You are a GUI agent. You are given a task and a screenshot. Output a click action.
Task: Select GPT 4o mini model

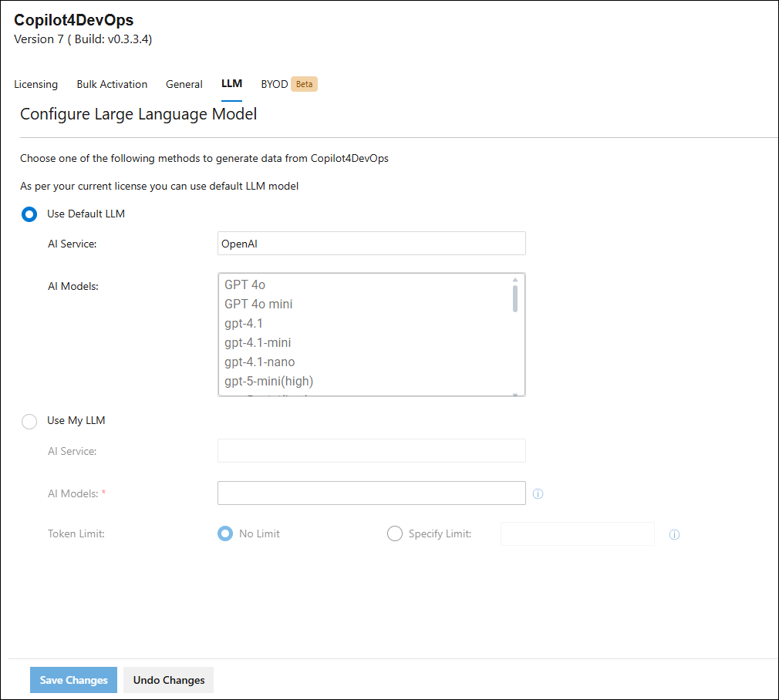point(258,305)
